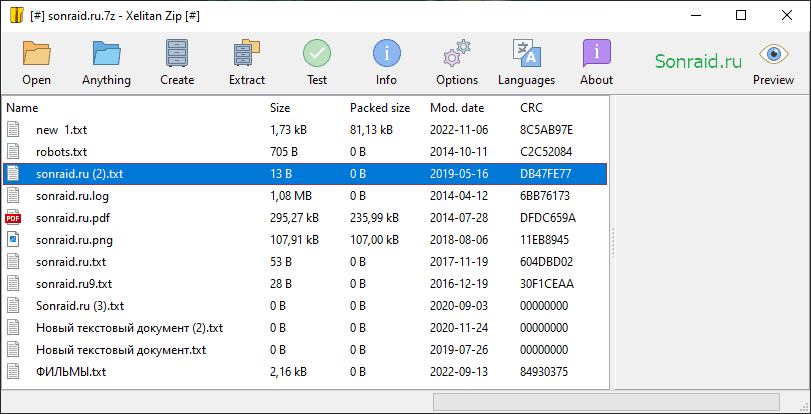Click the date 2014-07-28
The image size is (811, 414).
(459, 218)
